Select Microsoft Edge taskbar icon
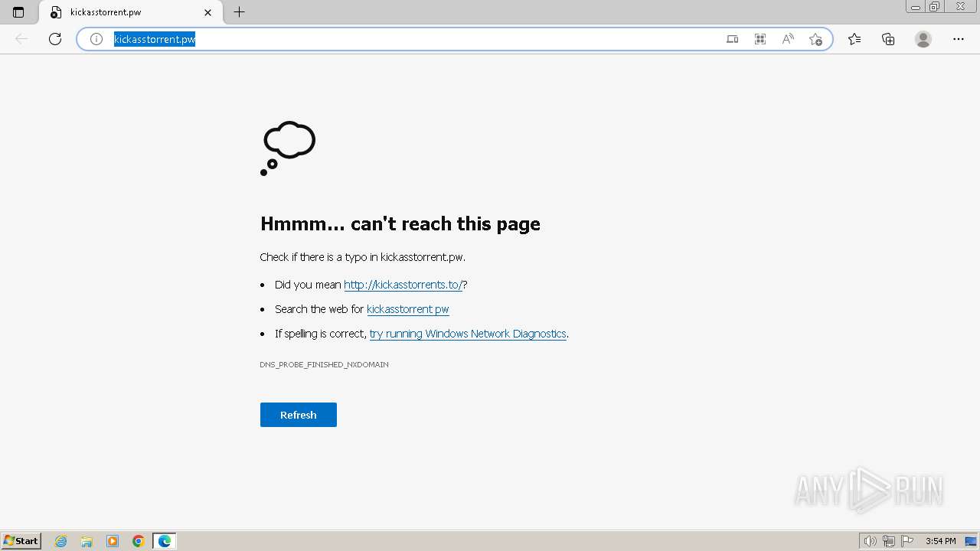980x551 pixels. tap(165, 541)
